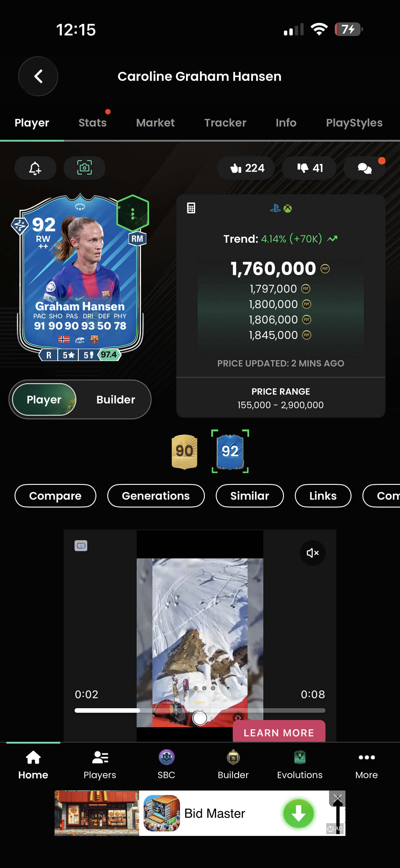Unmute the ad video sound
The width and height of the screenshot is (400, 868).
pos(313,553)
